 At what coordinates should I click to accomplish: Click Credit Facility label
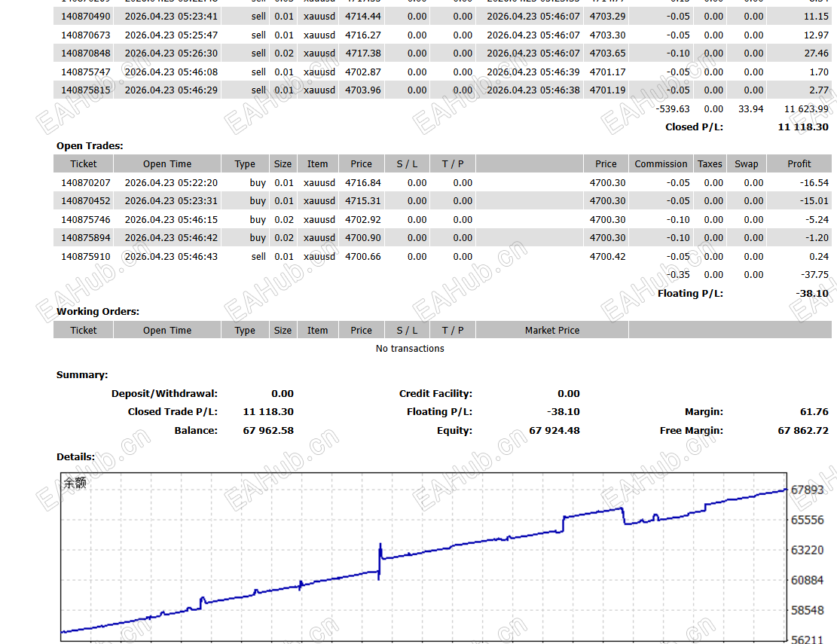pyautogui.click(x=435, y=394)
